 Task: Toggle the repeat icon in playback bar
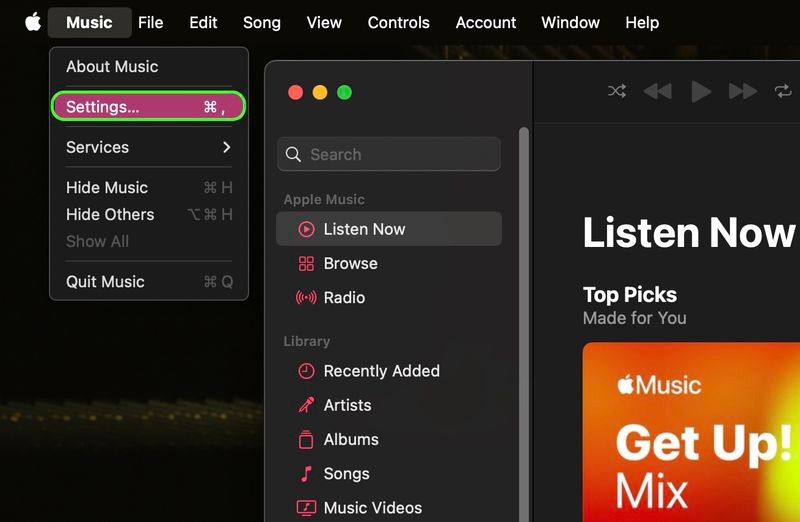coord(783,91)
